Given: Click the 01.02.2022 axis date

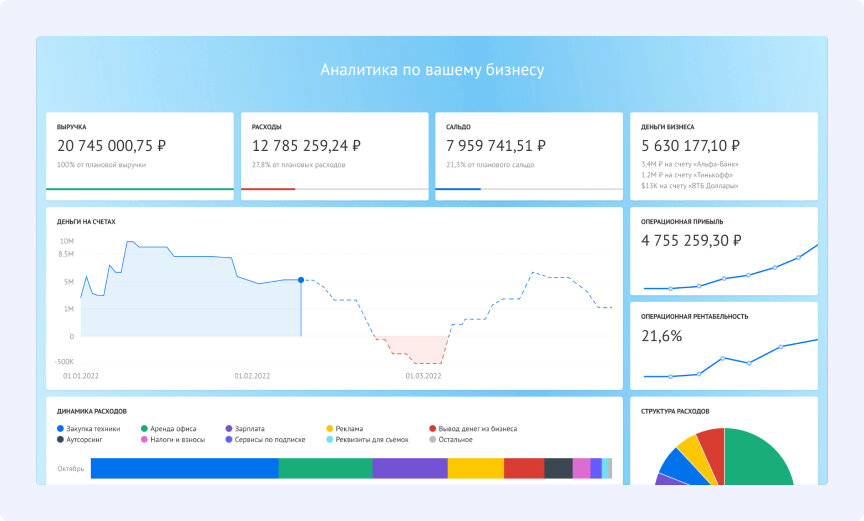Looking at the screenshot, I should 252,376.
